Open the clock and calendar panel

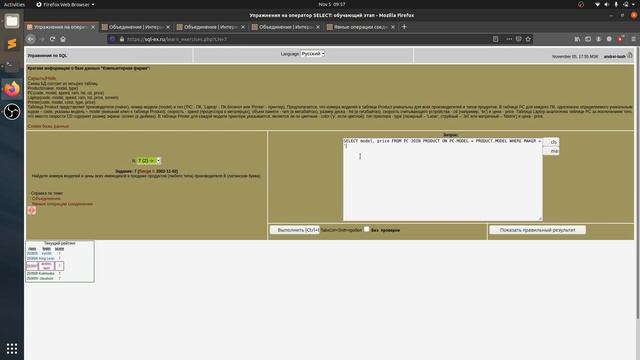click(332, 4)
